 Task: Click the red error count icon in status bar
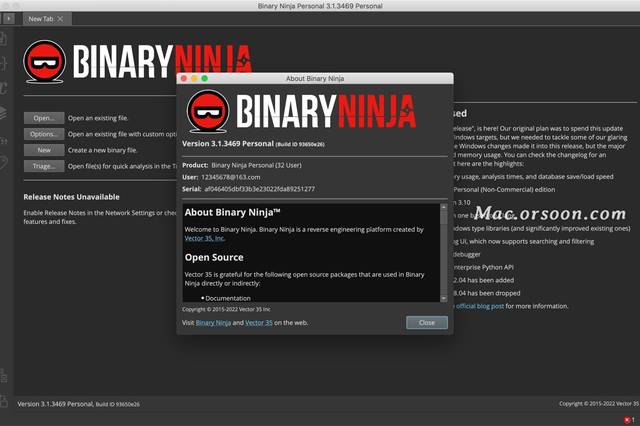pyautogui.click(x=627, y=420)
